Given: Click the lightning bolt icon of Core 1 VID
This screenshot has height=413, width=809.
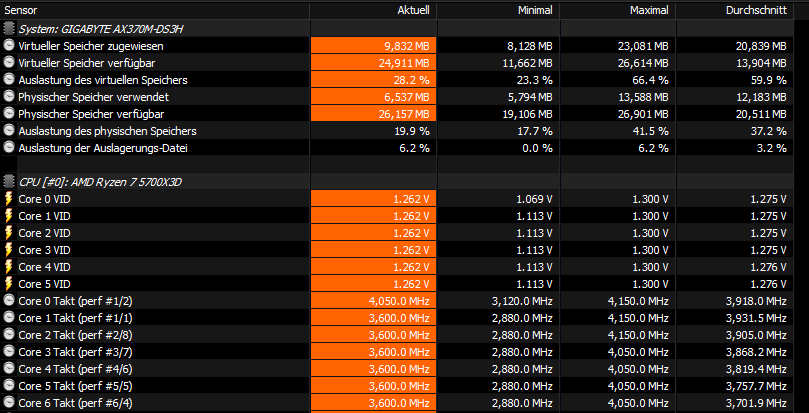Looking at the screenshot, I should pos(9,216).
